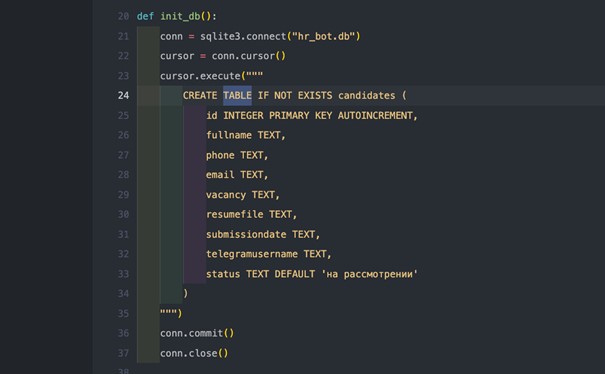This screenshot has height=374, width=605.
Task: Click conn.commit() on line 36
Action: [197, 333]
